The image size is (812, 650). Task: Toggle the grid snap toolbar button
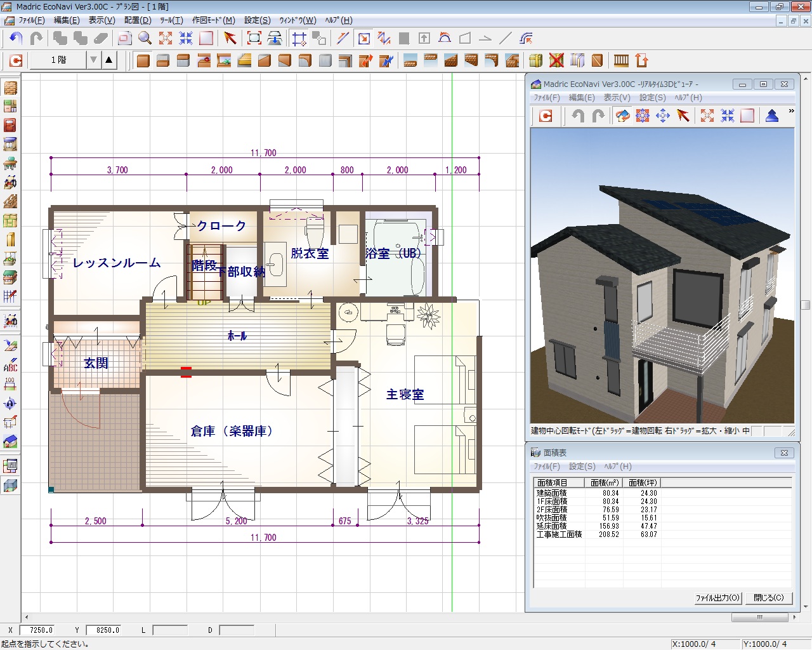point(299,39)
